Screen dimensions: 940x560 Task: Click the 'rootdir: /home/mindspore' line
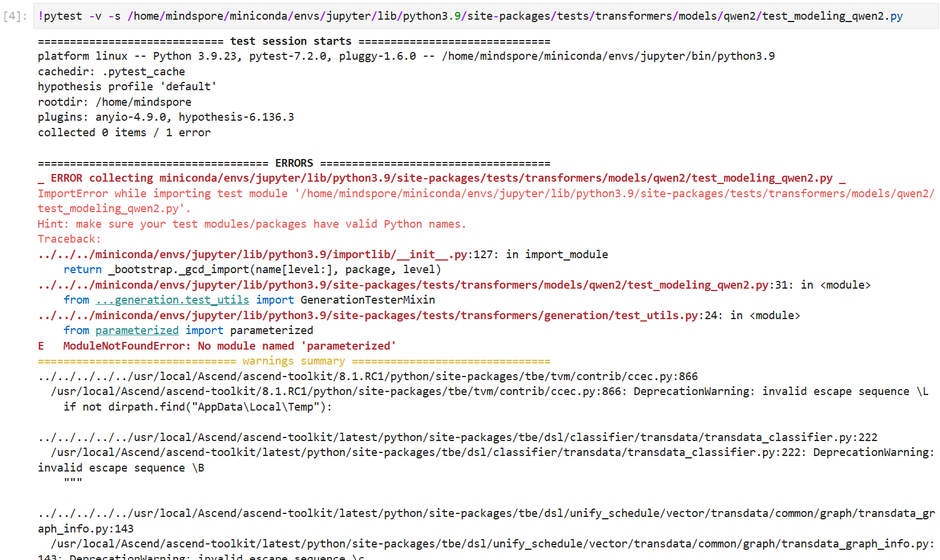(x=114, y=102)
